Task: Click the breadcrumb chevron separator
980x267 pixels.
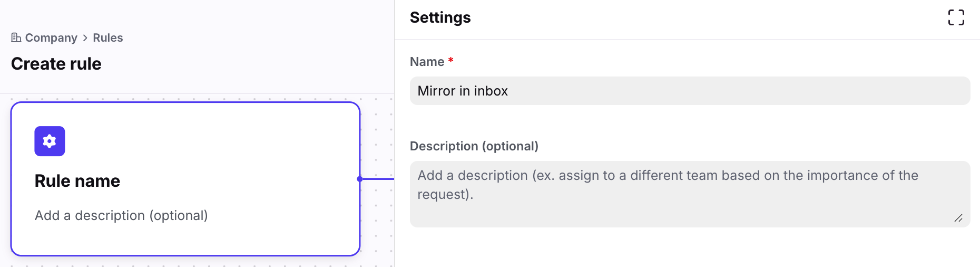Action: 85,38
